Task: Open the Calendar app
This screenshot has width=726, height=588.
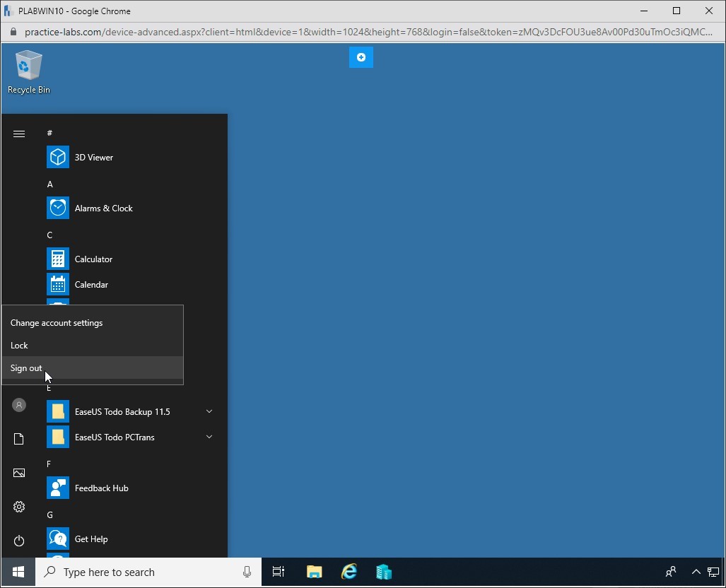Action: (129, 285)
